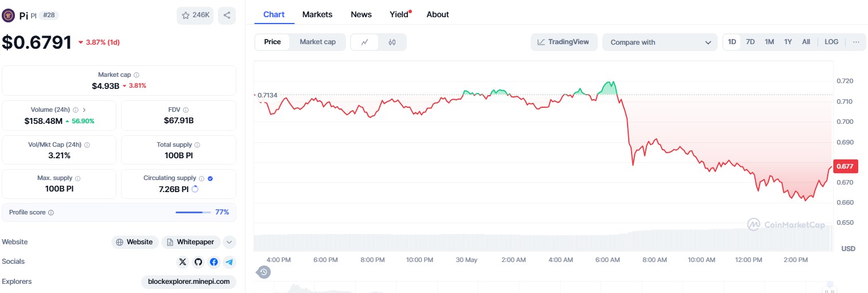The width and height of the screenshot is (868, 293).
Task: Add Pi to watchlist with star button
Action: [x=195, y=15]
